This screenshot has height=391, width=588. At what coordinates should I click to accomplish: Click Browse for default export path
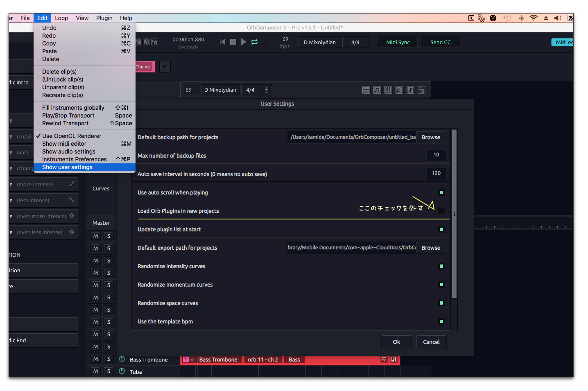[x=431, y=248]
